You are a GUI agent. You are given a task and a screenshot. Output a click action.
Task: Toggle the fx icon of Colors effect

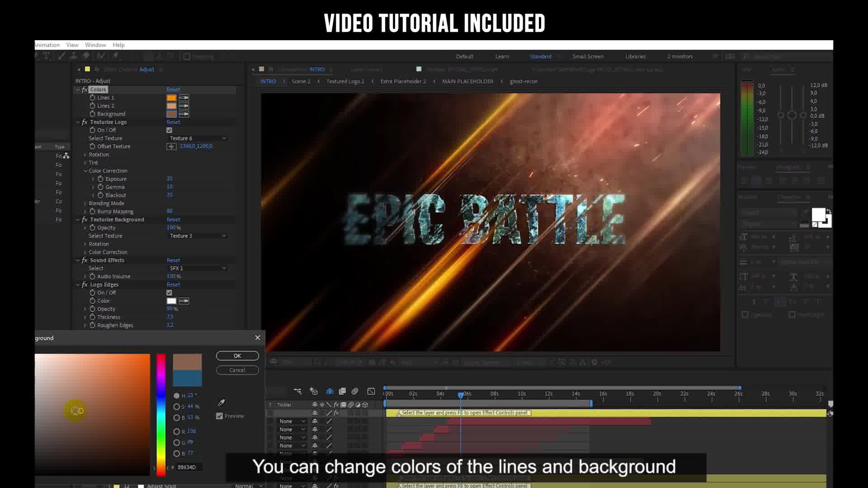85,89
